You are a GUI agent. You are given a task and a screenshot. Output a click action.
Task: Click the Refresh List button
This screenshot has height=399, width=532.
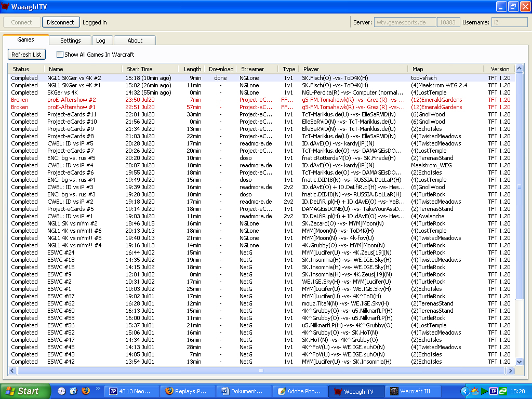tap(26, 54)
